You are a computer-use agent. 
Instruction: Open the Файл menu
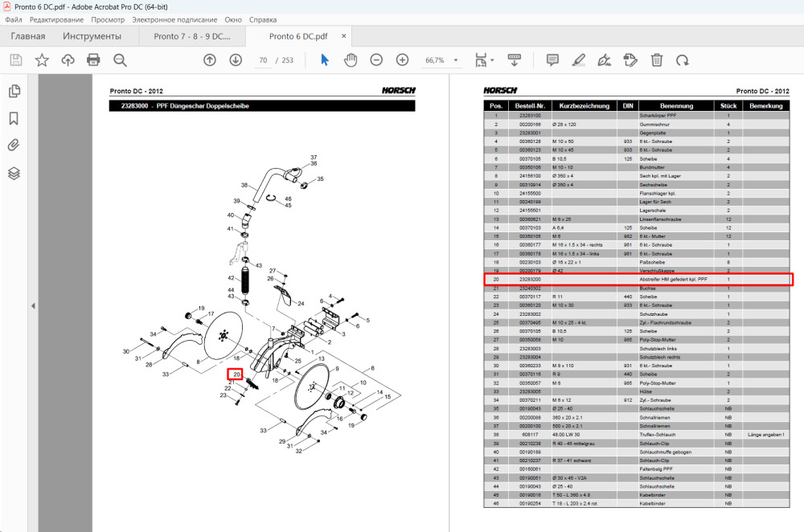click(x=14, y=19)
